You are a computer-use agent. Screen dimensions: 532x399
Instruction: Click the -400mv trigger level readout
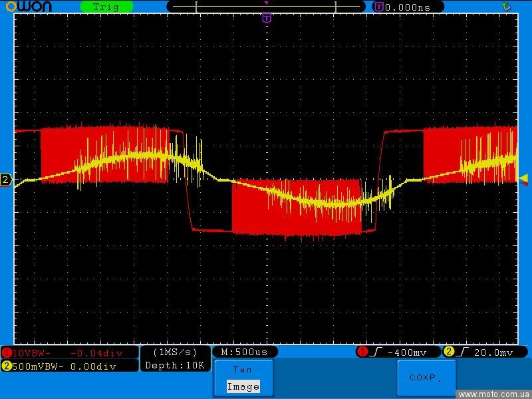tap(407, 352)
